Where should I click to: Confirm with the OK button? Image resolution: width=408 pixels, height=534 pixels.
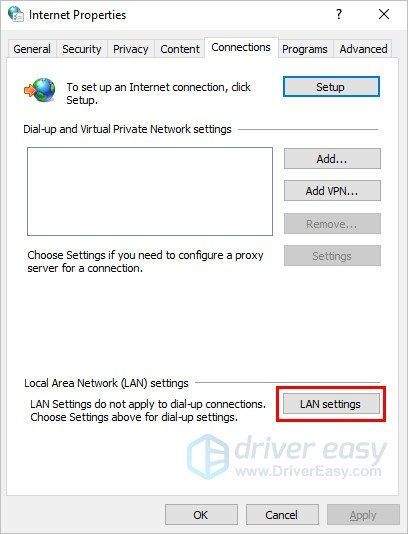201,515
